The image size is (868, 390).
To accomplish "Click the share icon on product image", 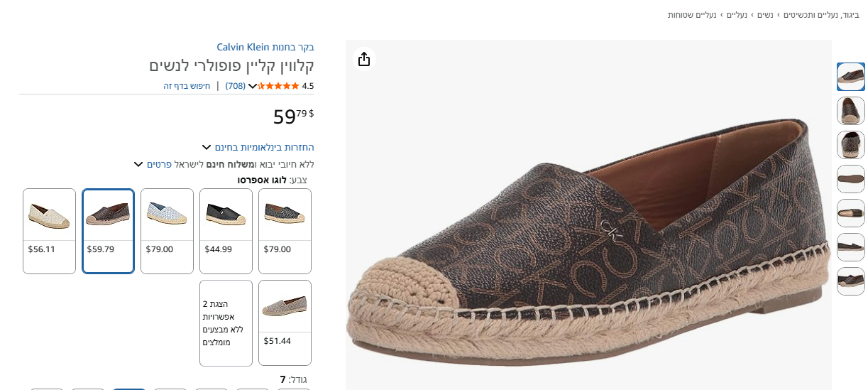I will click(x=364, y=59).
